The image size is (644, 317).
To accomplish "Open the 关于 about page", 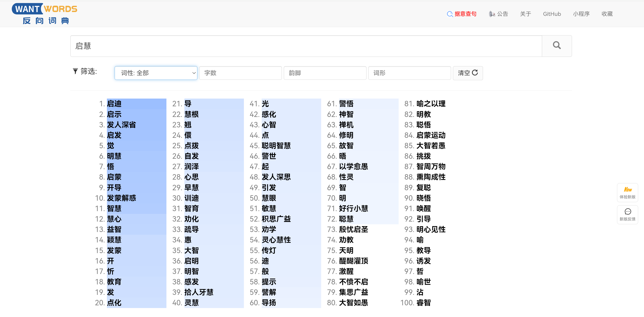I will pos(525,14).
